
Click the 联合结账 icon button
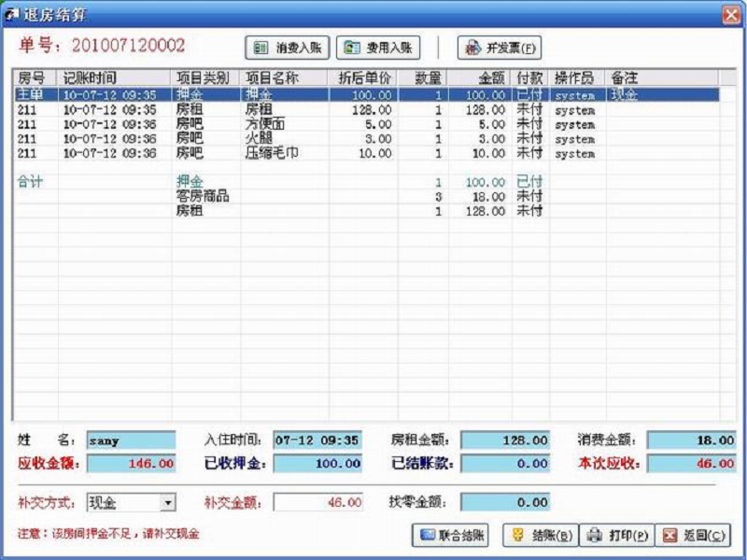coord(452,535)
